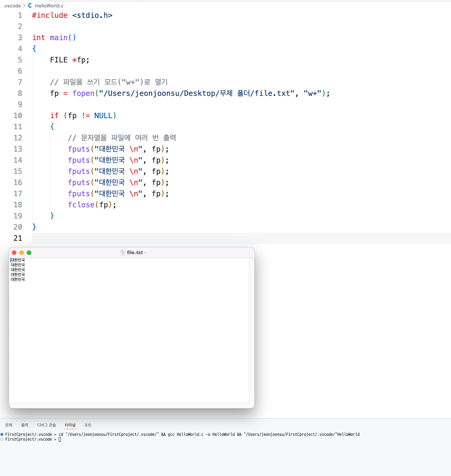Viewport: 451px width, 476px height.
Task: Select the 터미널 tab
Action: (x=70, y=425)
